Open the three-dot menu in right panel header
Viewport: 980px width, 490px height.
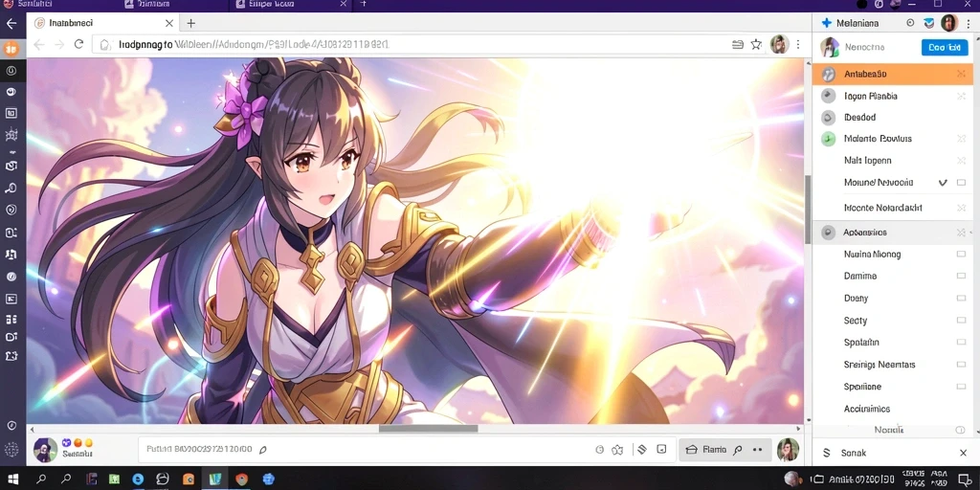[x=969, y=23]
